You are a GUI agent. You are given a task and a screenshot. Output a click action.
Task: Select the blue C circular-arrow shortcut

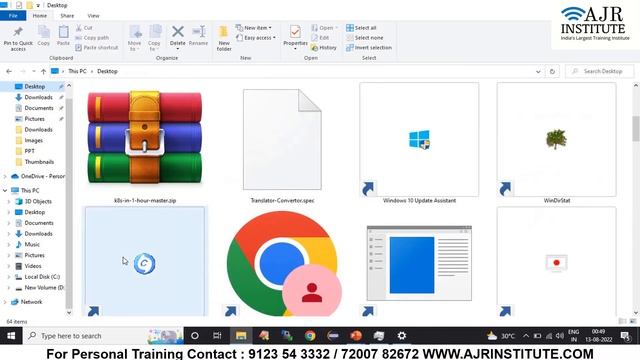pos(145,262)
